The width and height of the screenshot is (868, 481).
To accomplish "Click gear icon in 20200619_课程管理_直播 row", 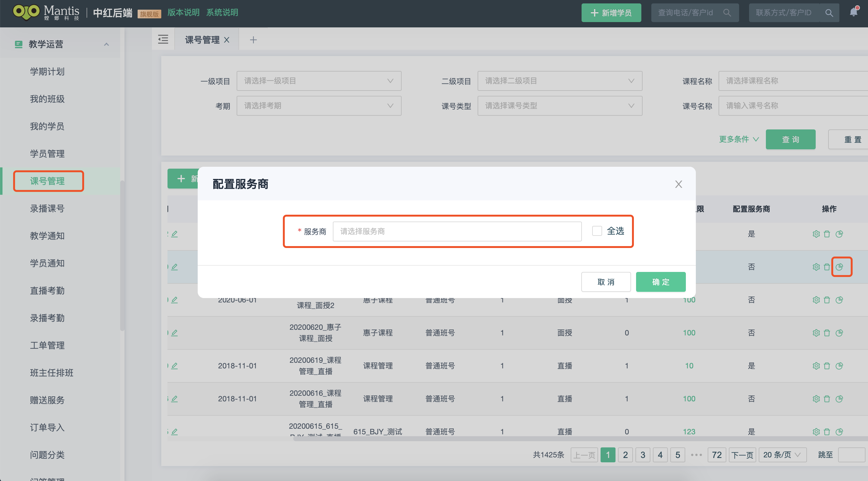I will coord(816,366).
